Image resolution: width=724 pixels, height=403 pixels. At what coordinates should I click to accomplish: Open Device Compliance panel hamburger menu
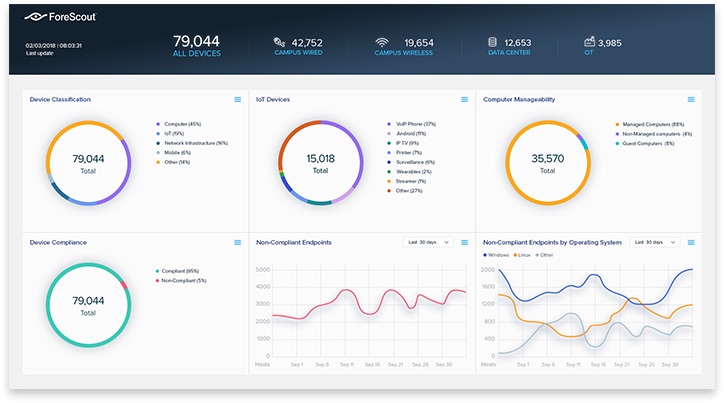pyautogui.click(x=237, y=242)
